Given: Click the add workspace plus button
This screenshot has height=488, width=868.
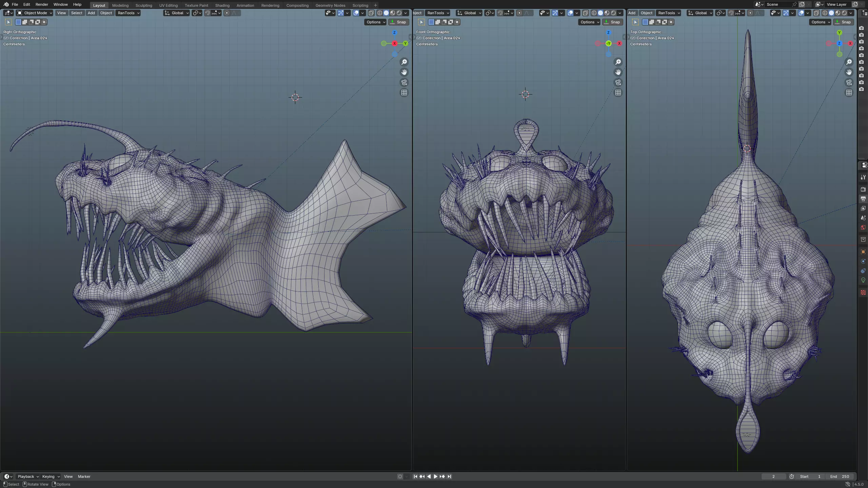Looking at the screenshot, I should [x=375, y=5].
